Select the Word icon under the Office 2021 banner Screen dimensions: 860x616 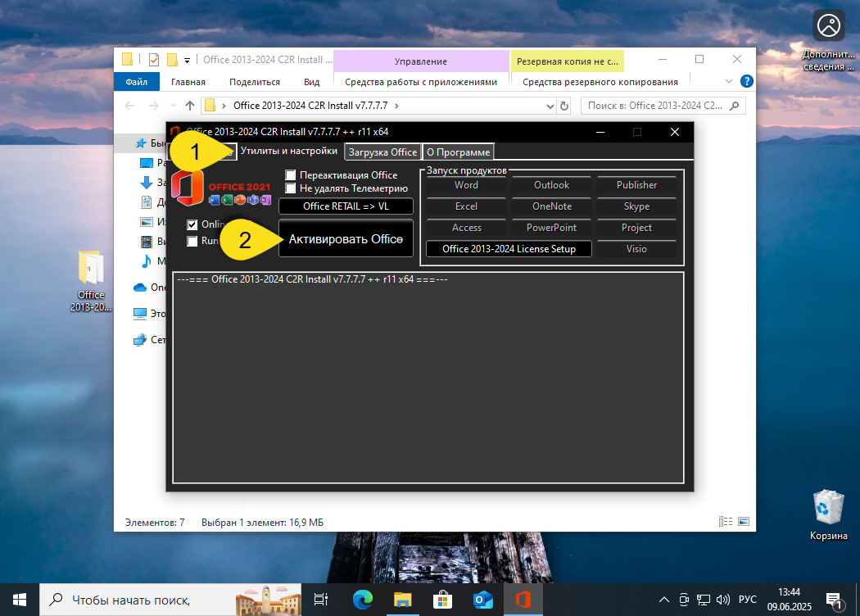tap(212, 200)
